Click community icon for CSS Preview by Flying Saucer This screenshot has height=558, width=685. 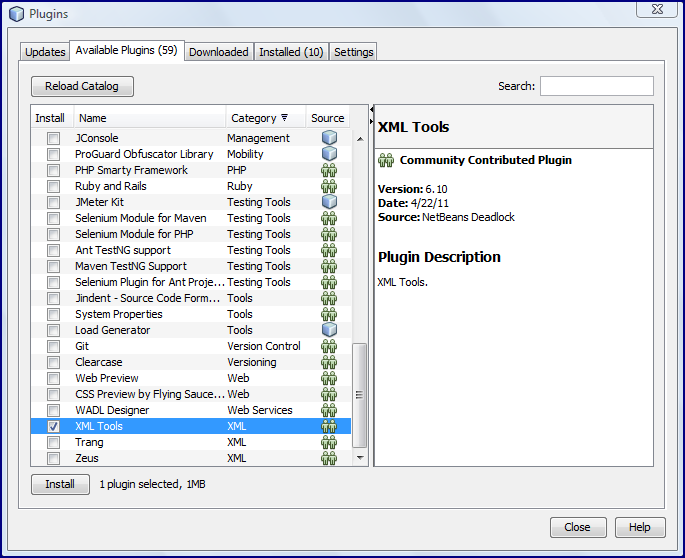(x=329, y=394)
